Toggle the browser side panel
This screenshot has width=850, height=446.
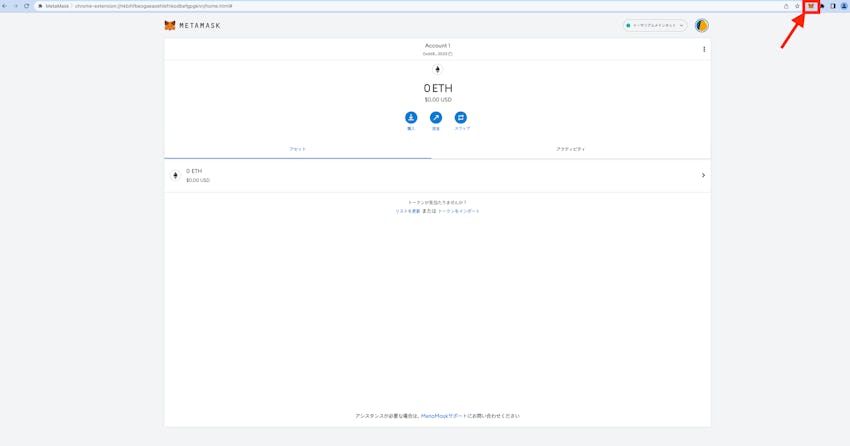click(833, 6)
